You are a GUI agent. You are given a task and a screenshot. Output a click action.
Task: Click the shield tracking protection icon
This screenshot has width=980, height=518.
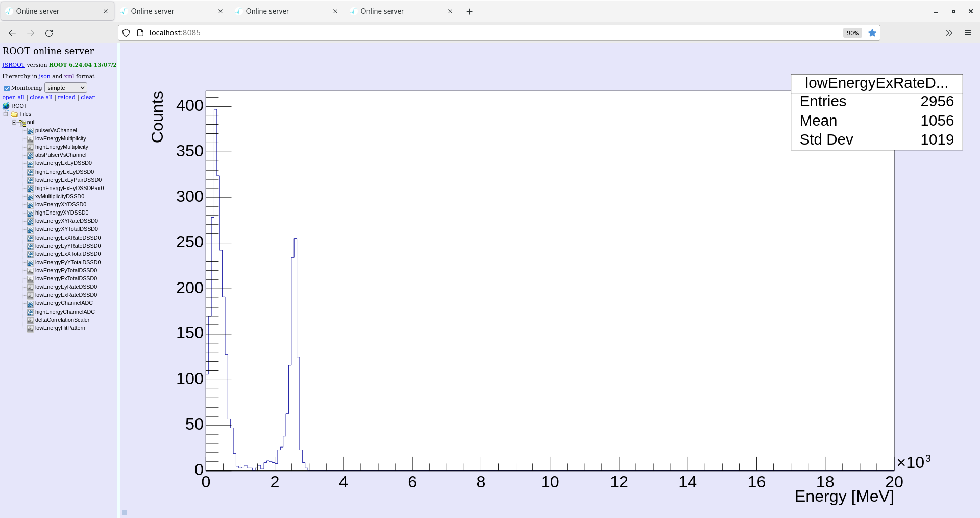click(126, 33)
